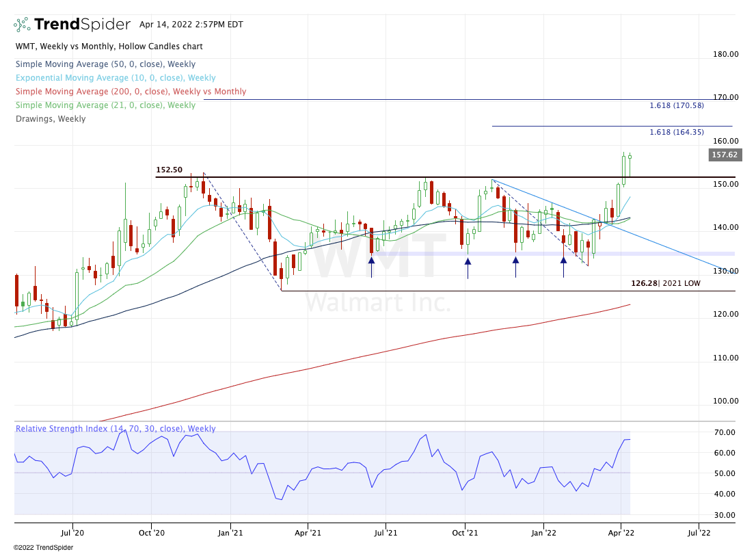Click the WMT Weekly vs Monthly chart title
This screenshot has height=554, width=756.
(109, 47)
